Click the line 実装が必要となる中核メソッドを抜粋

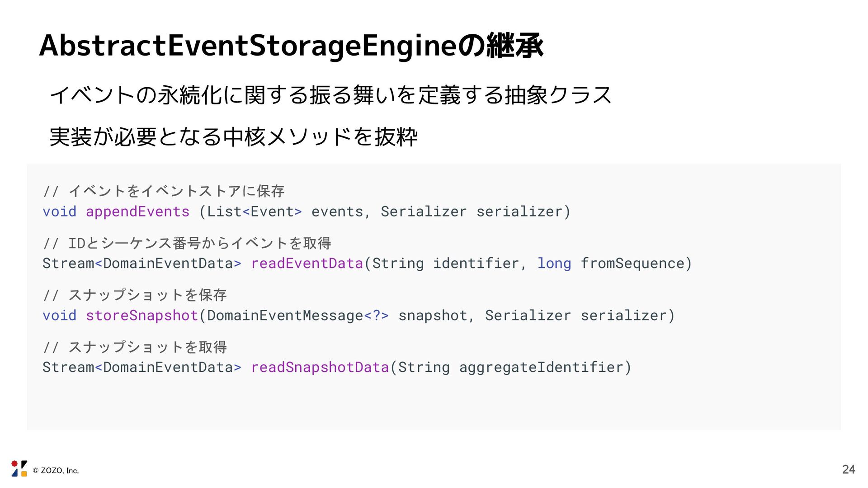233,136
